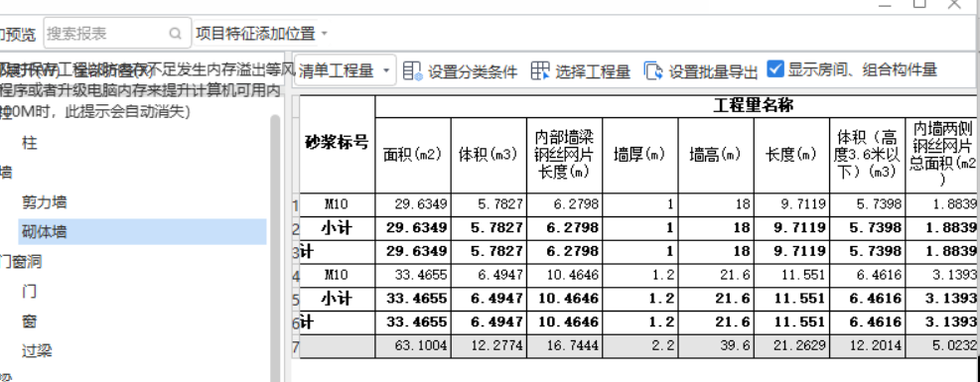
Task: Select 柱 in the component tree
Action: 30,143
